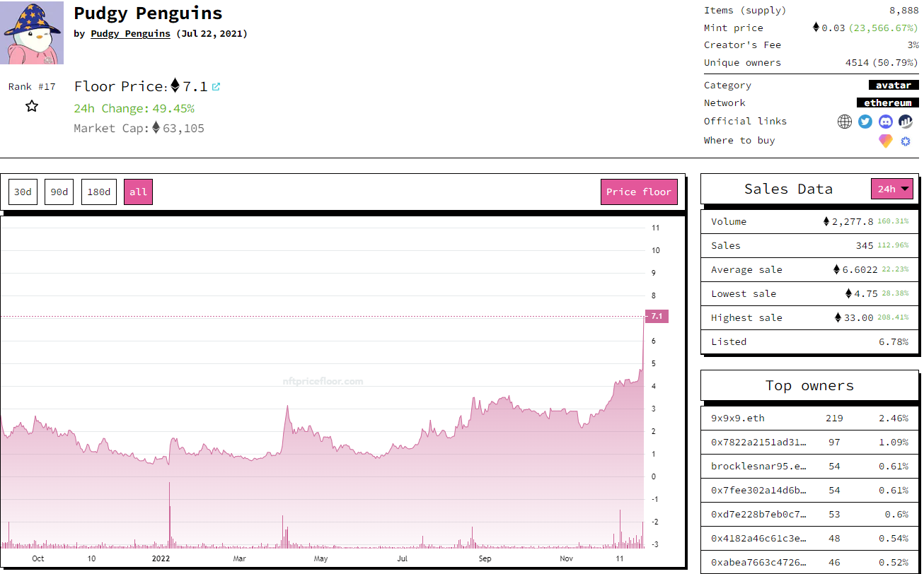The image size is (924, 574).
Task: Open the Twitter official link
Action: click(865, 122)
